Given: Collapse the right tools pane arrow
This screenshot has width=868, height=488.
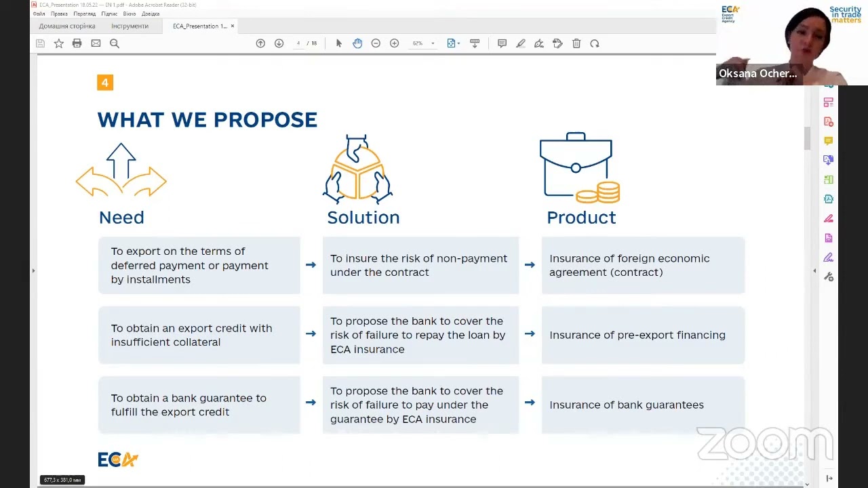Looking at the screenshot, I should (814, 271).
